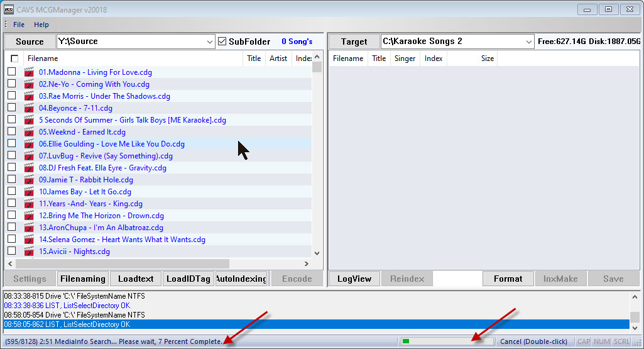Click the Filename column header in target list
This screenshot has width=644, height=349.
pyautogui.click(x=348, y=58)
